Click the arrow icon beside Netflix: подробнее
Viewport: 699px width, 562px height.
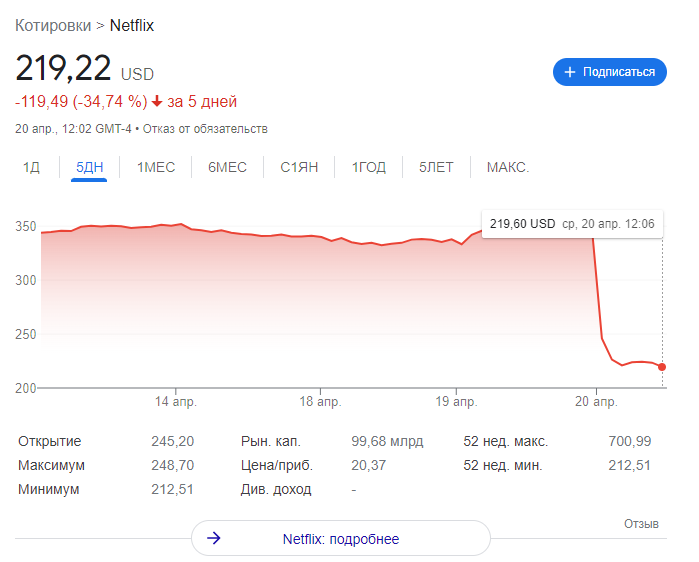214,539
